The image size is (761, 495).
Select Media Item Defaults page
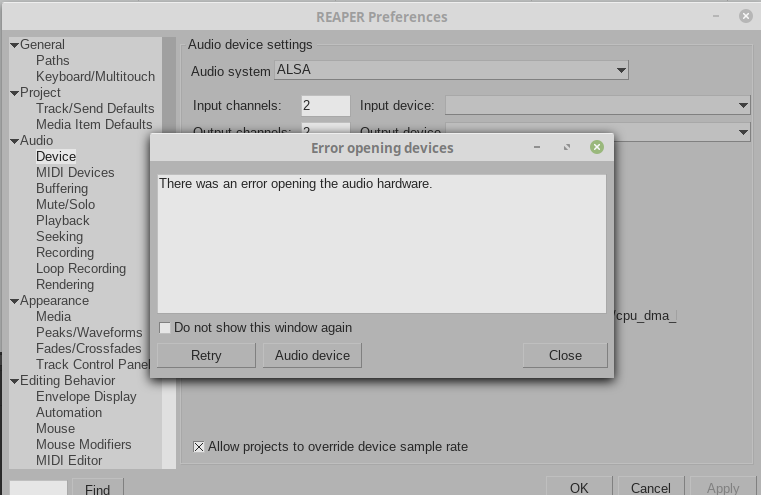(x=94, y=125)
